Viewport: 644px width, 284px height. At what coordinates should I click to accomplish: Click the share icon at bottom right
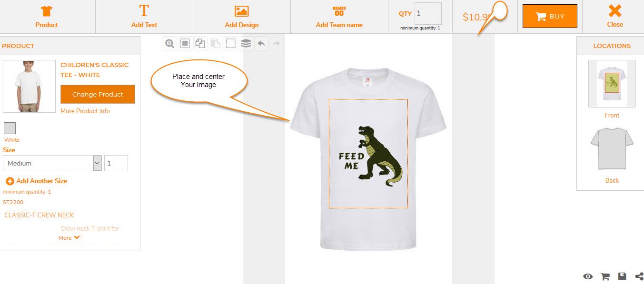[639, 276]
